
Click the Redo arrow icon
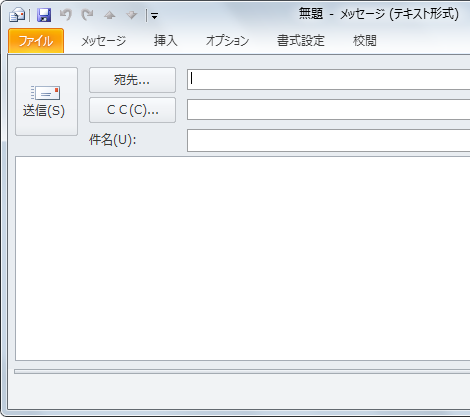(88, 15)
